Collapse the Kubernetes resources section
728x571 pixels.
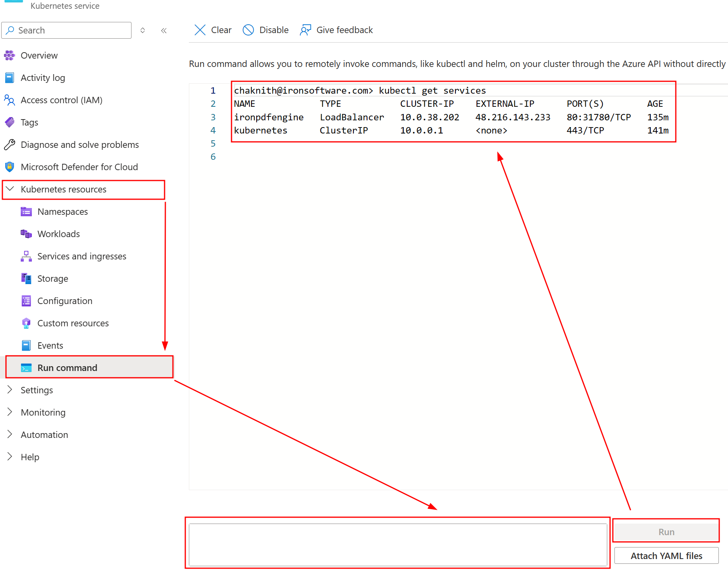(x=10, y=189)
